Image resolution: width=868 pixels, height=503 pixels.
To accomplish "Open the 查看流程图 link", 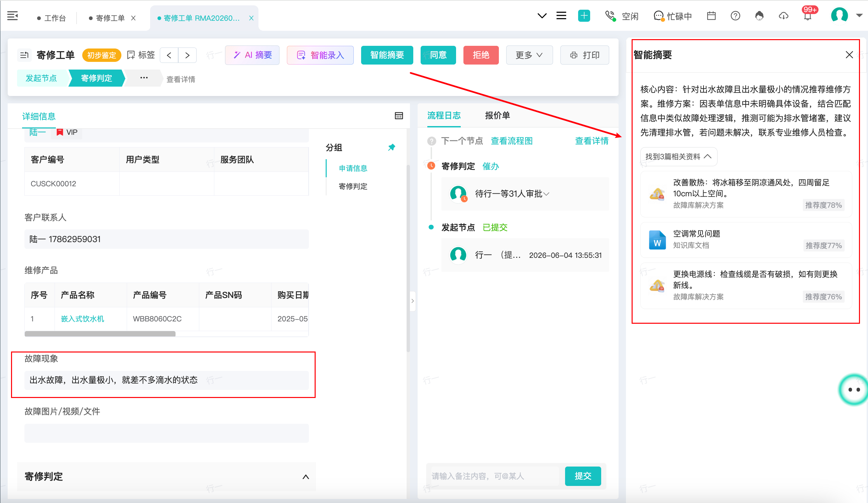I will 512,141.
